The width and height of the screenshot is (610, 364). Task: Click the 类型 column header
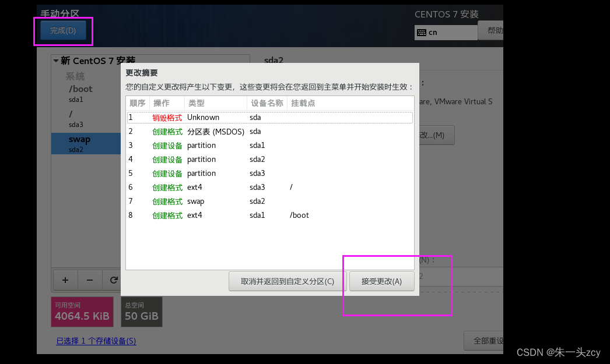coord(216,103)
